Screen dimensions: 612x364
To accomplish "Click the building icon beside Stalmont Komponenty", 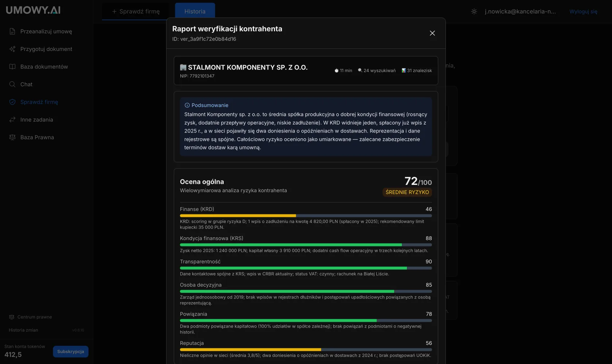I will [183, 67].
